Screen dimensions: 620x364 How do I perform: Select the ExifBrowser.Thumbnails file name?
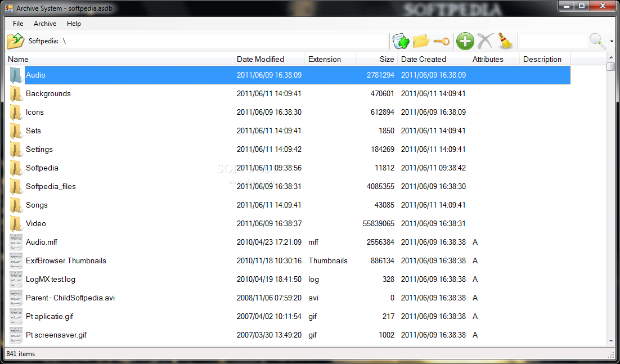pyautogui.click(x=66, y=261)
